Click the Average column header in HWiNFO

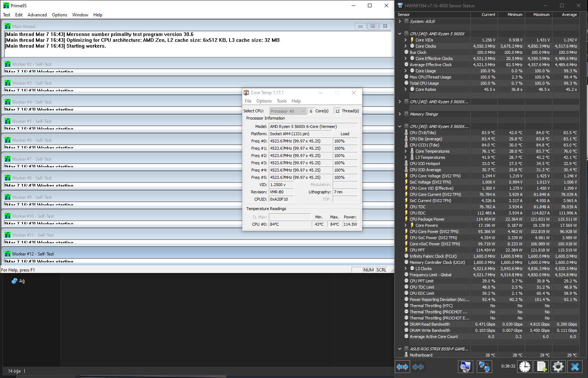click(566, 15)
